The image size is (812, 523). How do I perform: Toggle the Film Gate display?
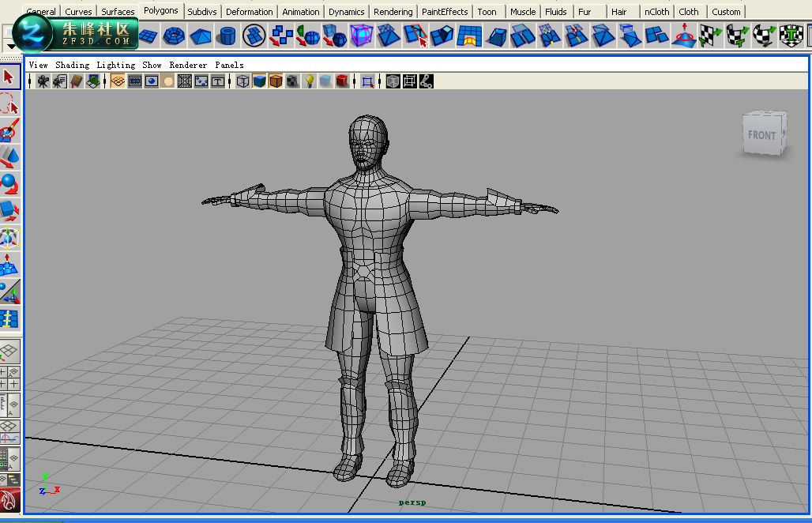[x=134, y=81]
